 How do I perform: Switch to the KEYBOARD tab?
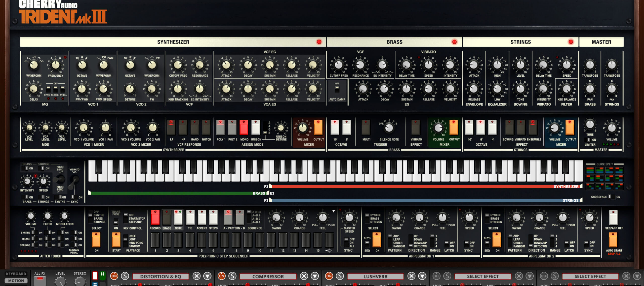pos(16,274)
